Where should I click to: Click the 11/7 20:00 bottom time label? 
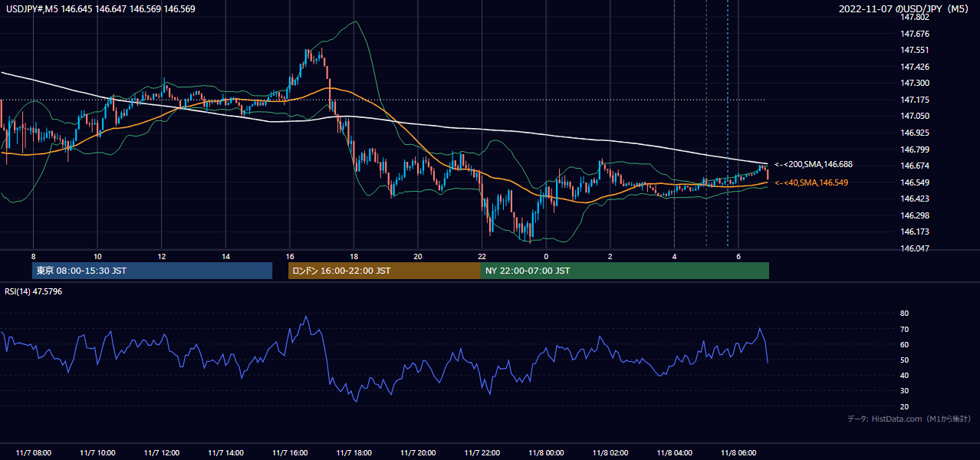(418, 452)
